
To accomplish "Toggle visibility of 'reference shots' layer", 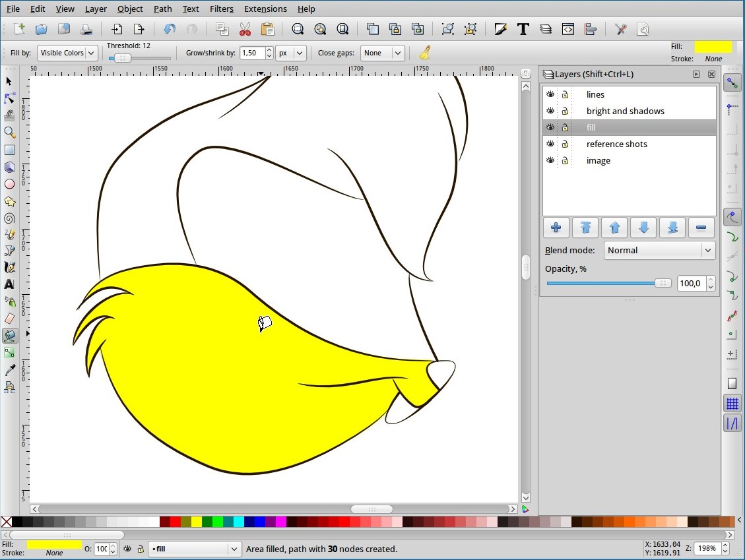I will [x=550, y=144].
